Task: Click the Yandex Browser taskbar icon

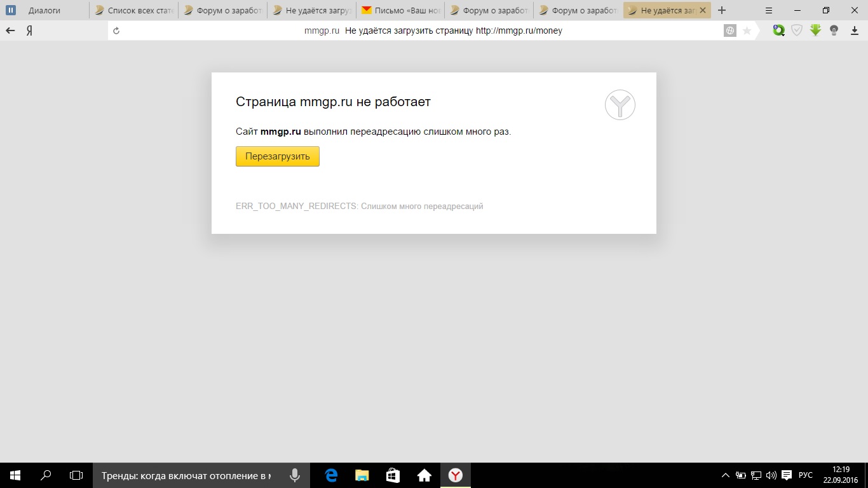Action: pos(455,475)
